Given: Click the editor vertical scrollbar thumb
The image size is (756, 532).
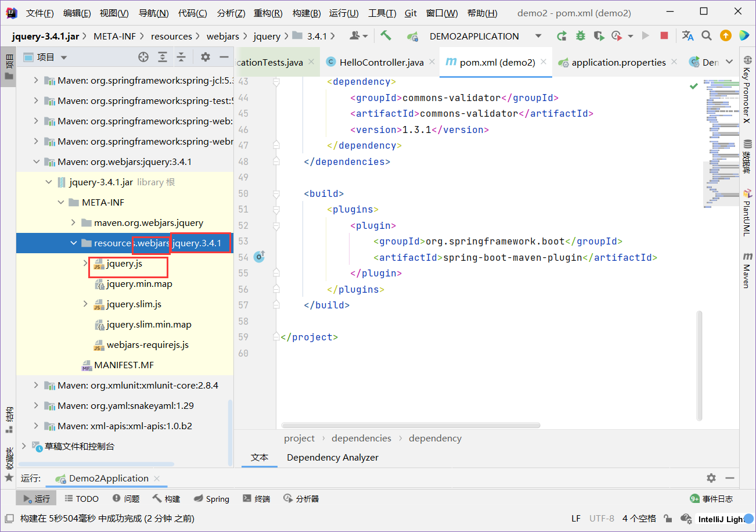Looking at the screenshot, I should (x=699, y=365).
